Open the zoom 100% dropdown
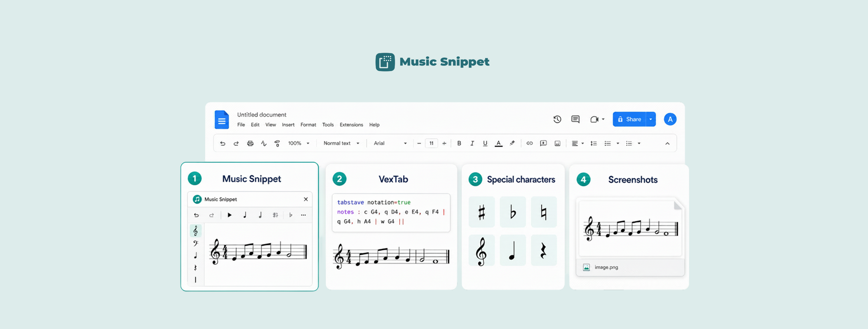Image resolution: width=868 pixels, height=329 pixels. point(299,143)
